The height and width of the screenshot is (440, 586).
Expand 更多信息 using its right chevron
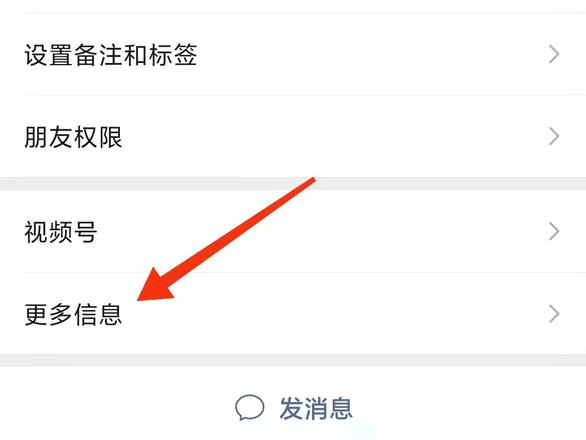[554, 314]
